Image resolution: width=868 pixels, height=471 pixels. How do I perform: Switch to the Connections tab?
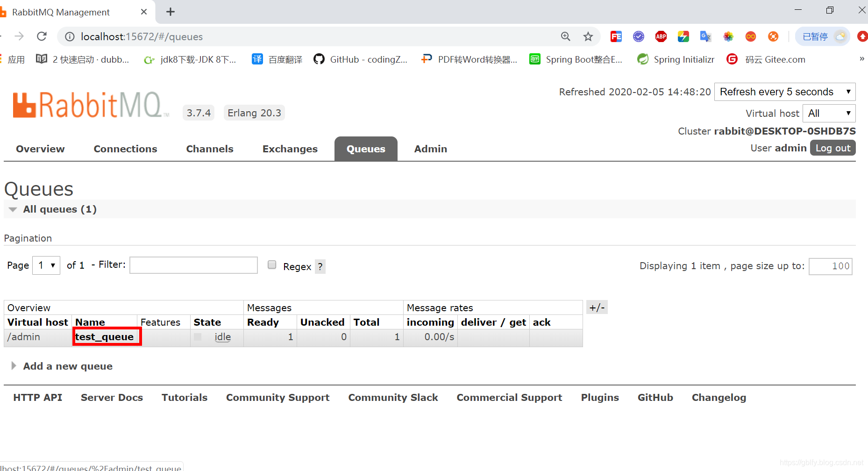coord(125,149)
